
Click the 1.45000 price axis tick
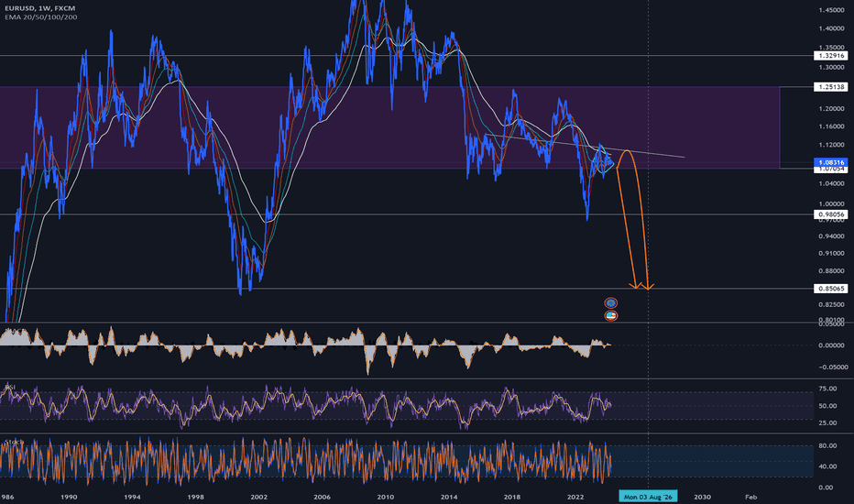[x=831, y=10]
